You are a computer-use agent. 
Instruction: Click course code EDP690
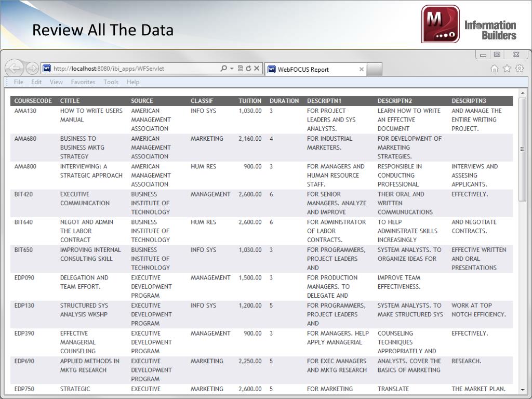point(24,362)
